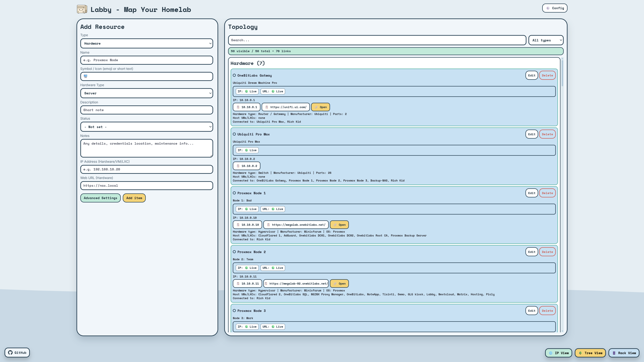644x362 pixels.
Task: Click the 'Ubiquiti Dream Machine Pro' description text
Action: click(255, 83)
